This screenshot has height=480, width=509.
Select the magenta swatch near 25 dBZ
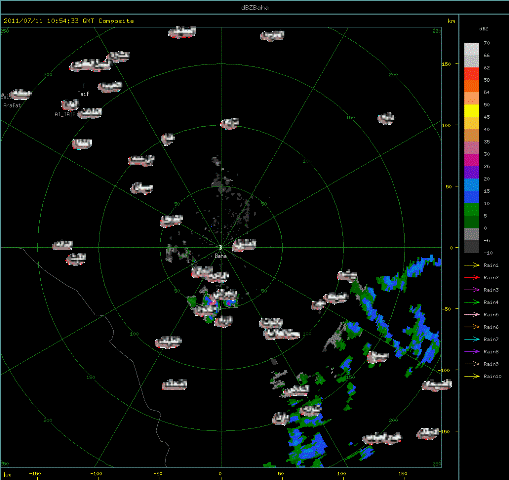pos(471,160)
